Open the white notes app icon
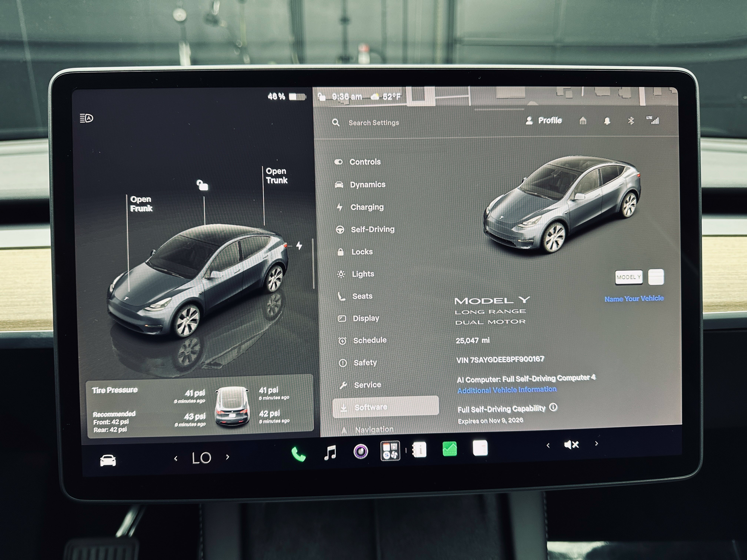 [480, 448]
